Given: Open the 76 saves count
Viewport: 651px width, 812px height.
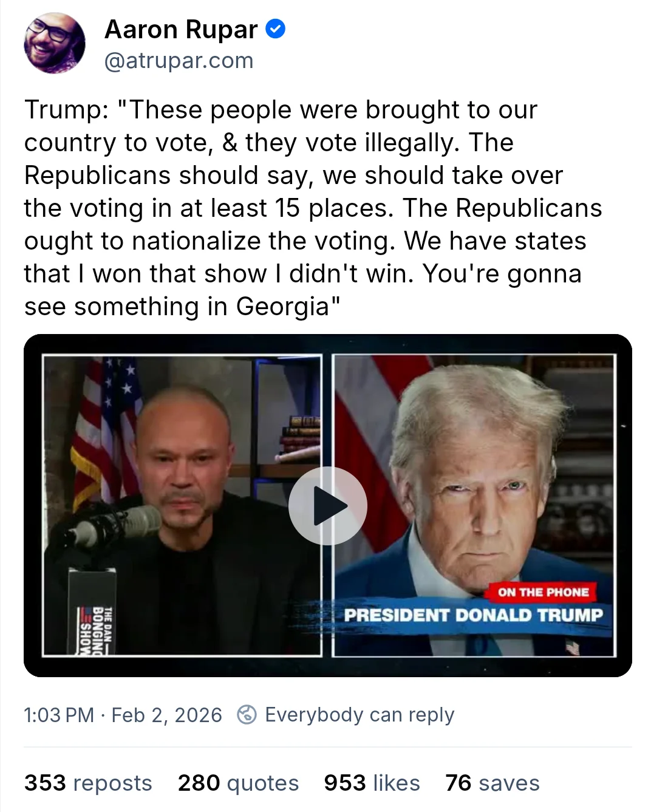Looking at the screenshot, I should click(492, 783).
